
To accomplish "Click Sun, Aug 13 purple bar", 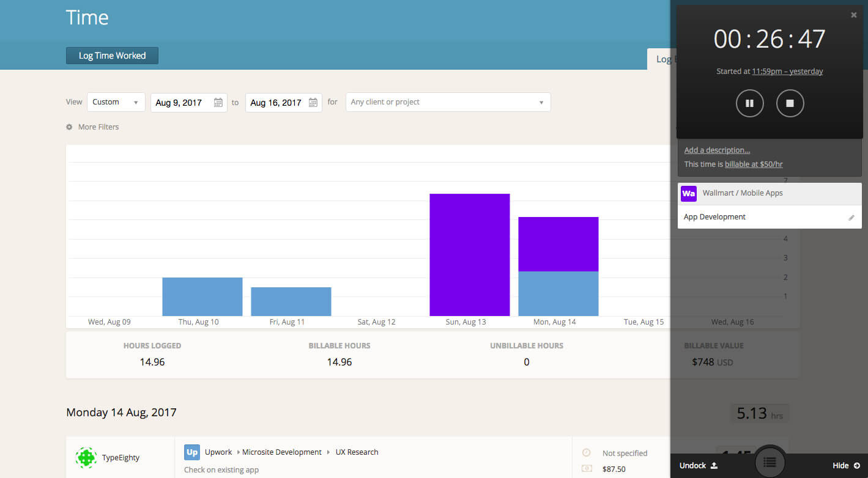I will [470, 255].
